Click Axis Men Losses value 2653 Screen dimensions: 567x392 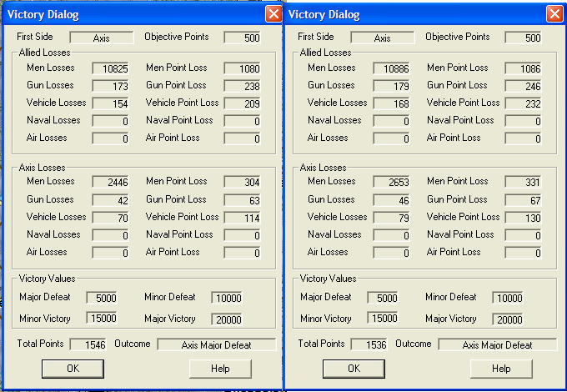pyautogui.click(x=391, y=182)
